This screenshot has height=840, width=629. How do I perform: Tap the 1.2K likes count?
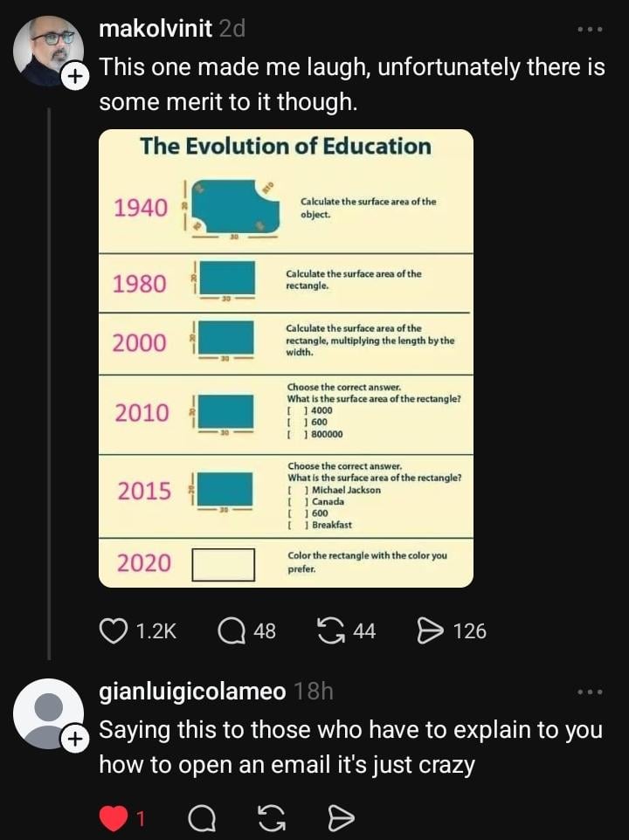click(x=157, y=630)
